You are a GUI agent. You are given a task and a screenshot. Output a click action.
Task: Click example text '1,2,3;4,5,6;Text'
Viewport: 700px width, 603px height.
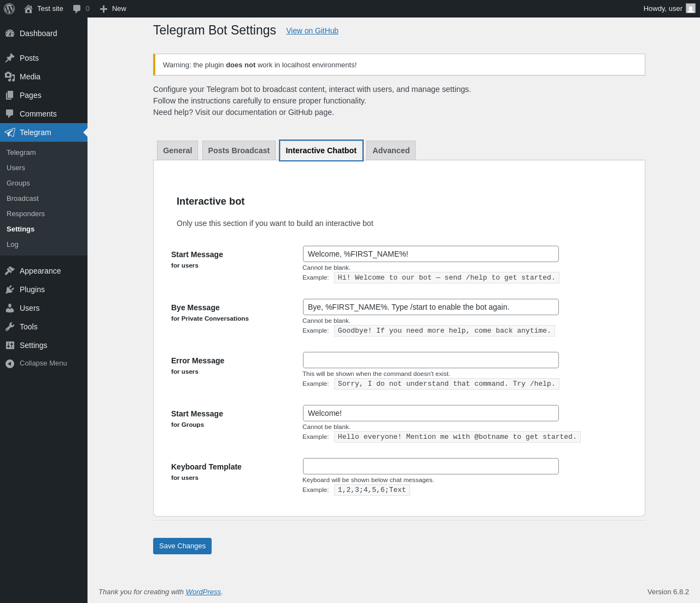(x=372, y=490)
